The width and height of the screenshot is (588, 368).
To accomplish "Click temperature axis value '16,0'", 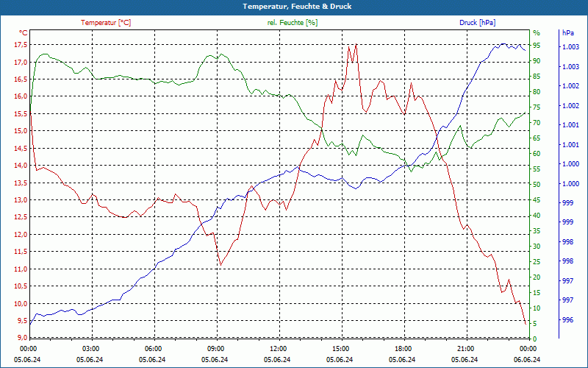I will [x=21, y=96].
